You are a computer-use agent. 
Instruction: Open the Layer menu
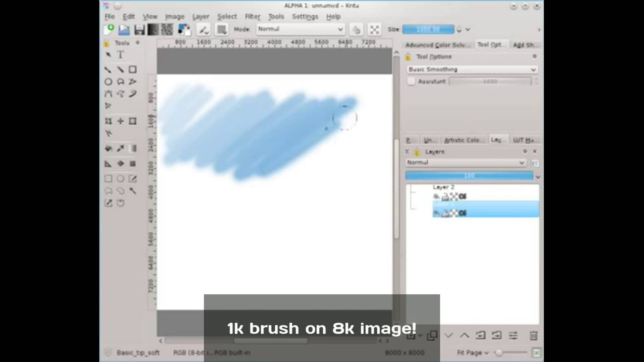click(201, 16)
